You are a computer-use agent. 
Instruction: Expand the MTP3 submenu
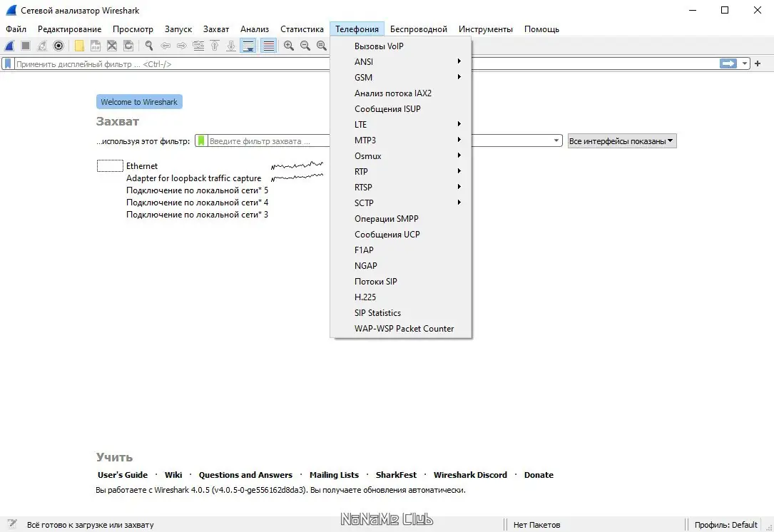click(401, 140)
